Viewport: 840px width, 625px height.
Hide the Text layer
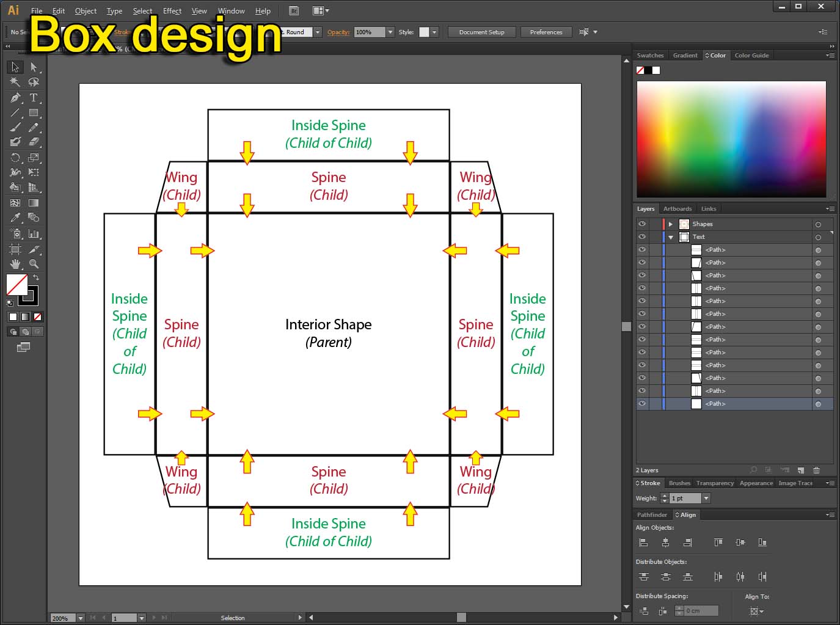pyautogui.click(x=642, y=236)
